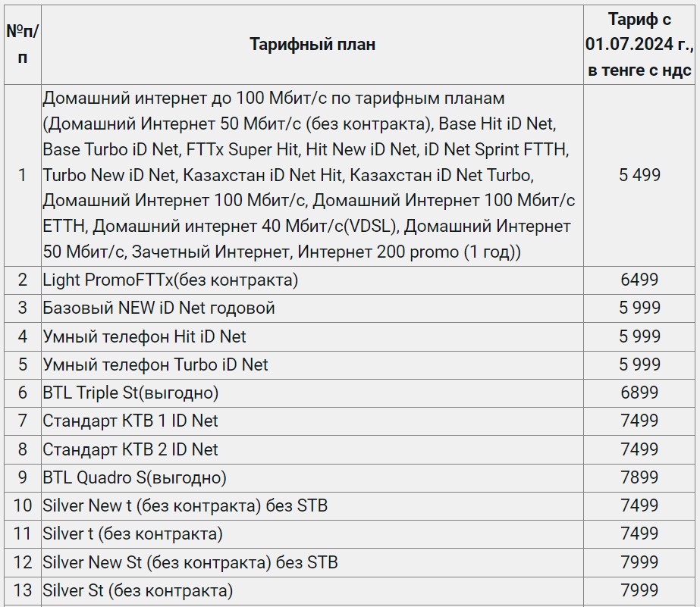
Task: Select the 7899 price for BTL Quadro
Action: (x=639, y=477)
